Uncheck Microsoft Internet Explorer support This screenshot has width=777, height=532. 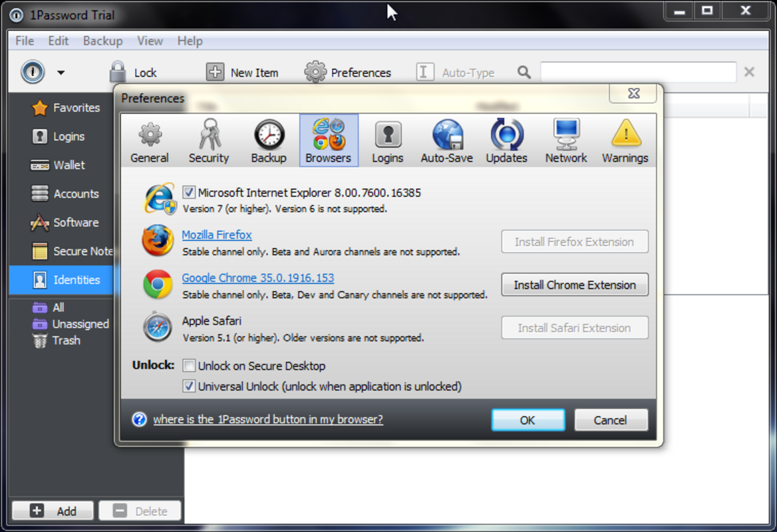188,192
